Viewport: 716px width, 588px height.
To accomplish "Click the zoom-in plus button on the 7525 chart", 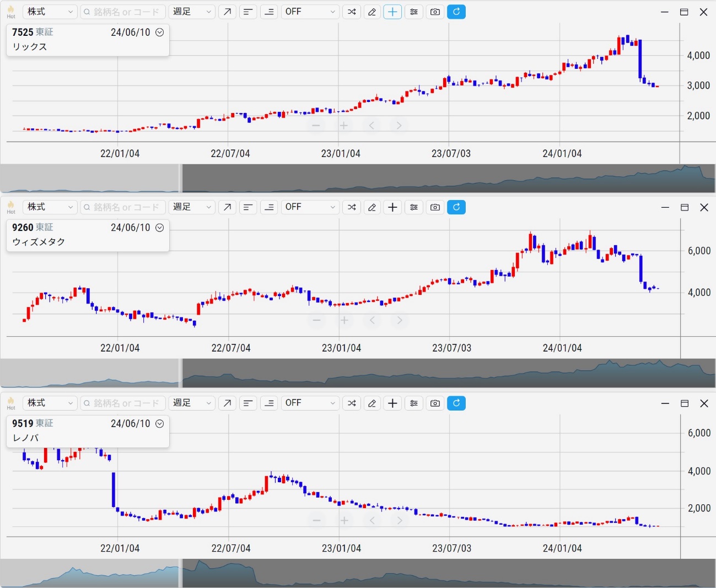I will (x=344, y=126).
